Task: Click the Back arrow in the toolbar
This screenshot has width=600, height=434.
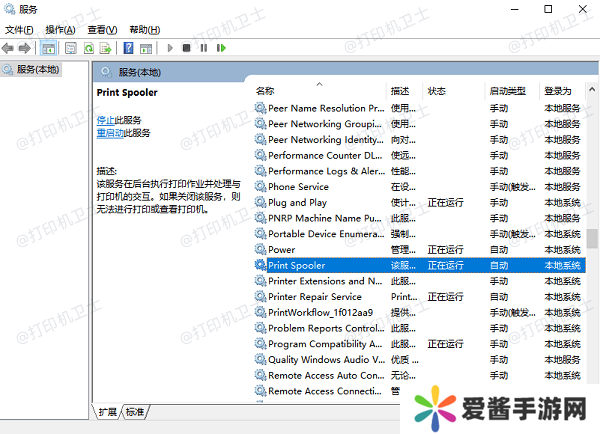Action: coord(9,48)
